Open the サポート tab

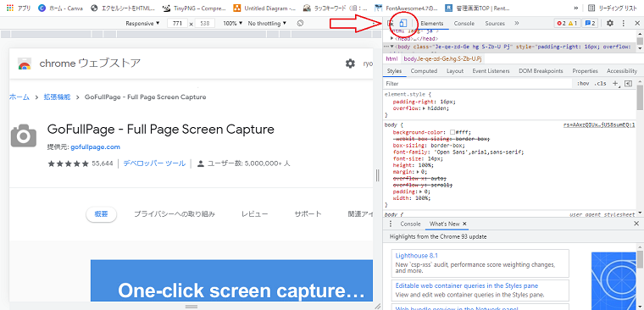click(308, 214)
